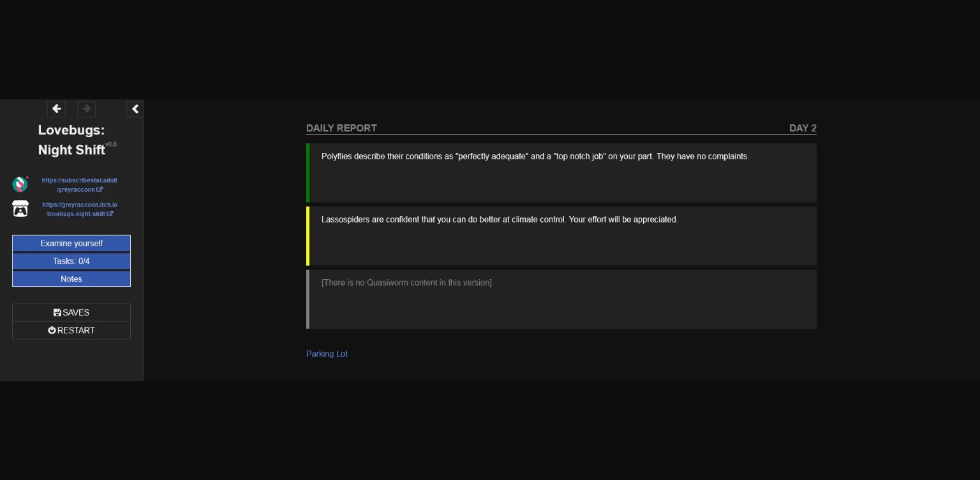
Task: Open the Tasks: 0/4 list
Action: [x=71, y=261]
